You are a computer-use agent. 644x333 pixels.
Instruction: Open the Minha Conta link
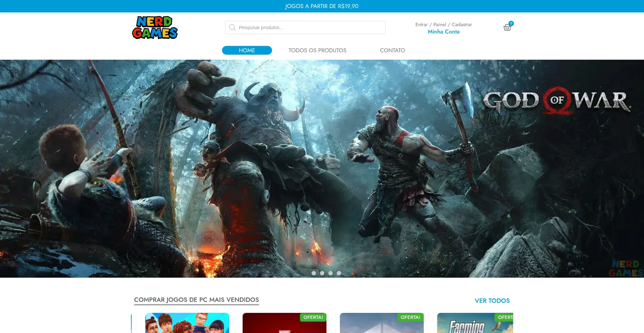click(x=443, y=32)
